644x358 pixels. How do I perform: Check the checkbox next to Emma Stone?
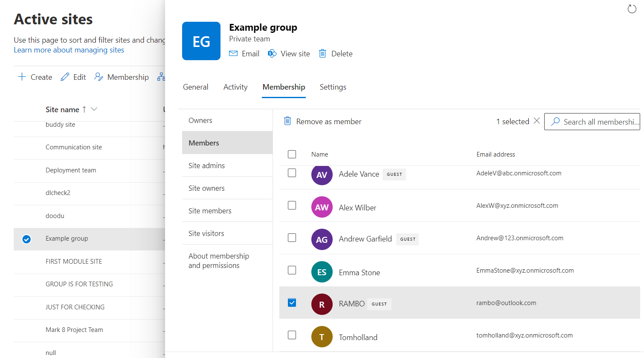coord(292,270)
